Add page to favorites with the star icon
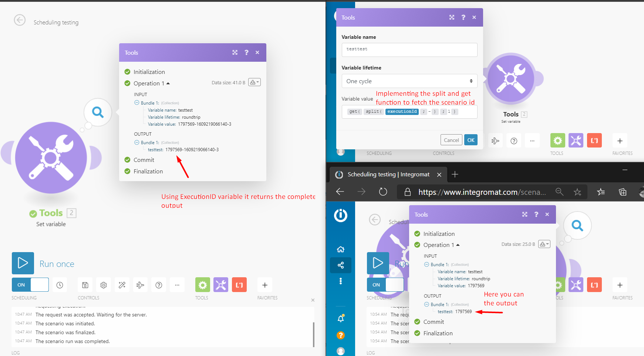Viewport: 644px width, 356px height. (577, 192)
